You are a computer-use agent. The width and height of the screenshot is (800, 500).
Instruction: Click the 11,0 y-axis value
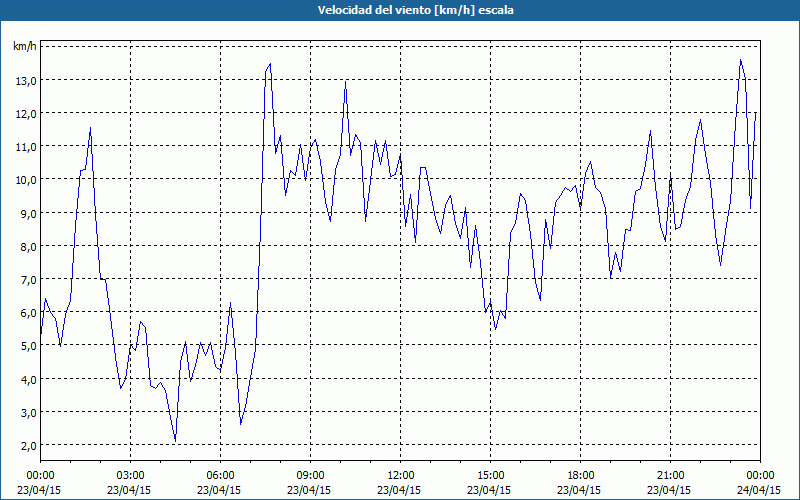tap(26, 147)
